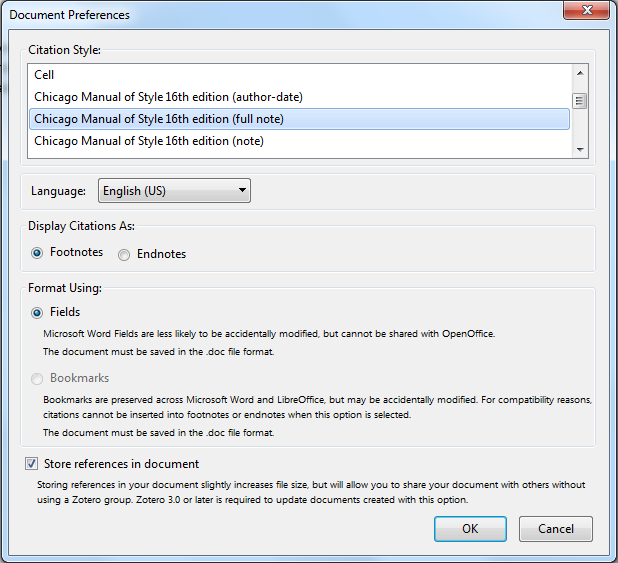Viewport: 618px width, 563px height.
Task: Click the citation list scroll up arrow
Action: point(580,73)
